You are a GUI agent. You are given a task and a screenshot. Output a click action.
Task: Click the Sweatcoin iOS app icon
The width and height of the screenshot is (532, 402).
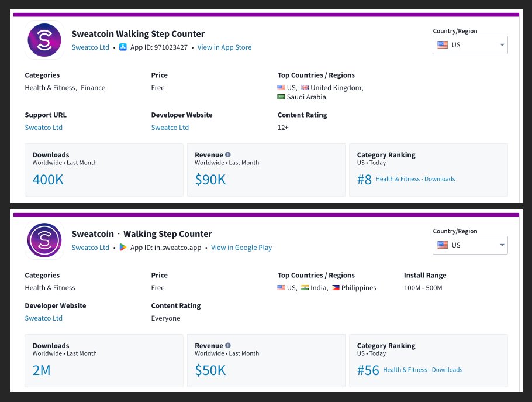pyautogui.click(x=44, y=40)
